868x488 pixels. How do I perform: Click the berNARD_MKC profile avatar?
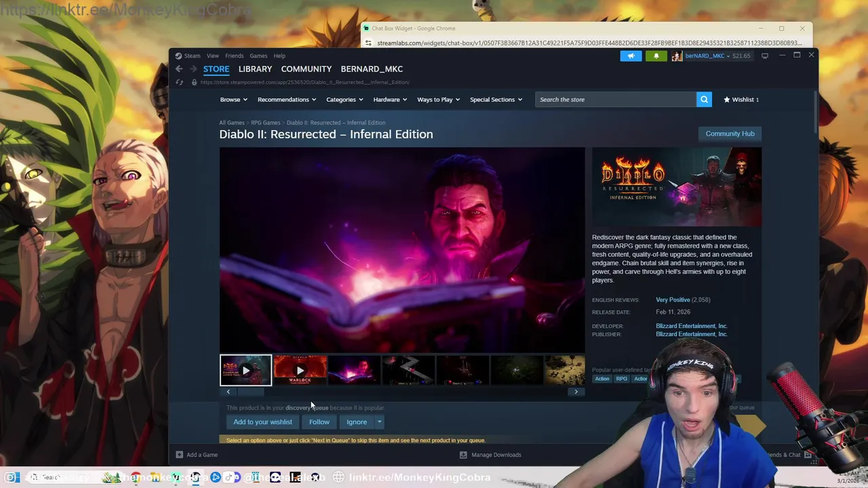click(x=677, y=56)
